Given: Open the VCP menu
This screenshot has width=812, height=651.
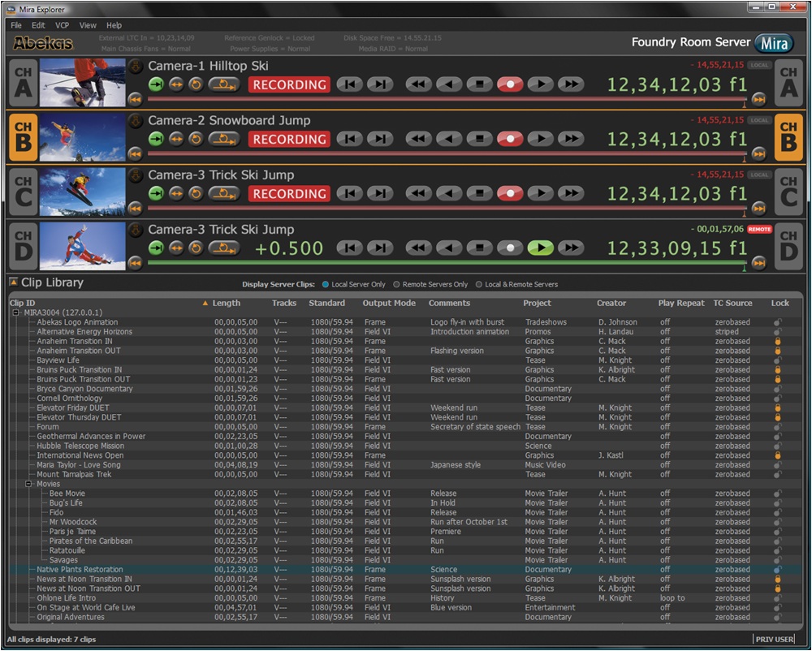Looking at the screenshot, I should click(x=63, y=25).
